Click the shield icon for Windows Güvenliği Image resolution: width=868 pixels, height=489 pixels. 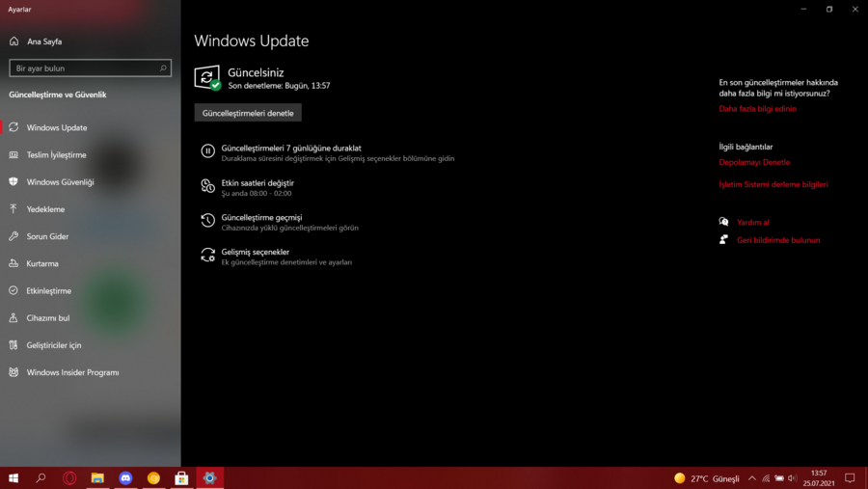coord(14,181)
